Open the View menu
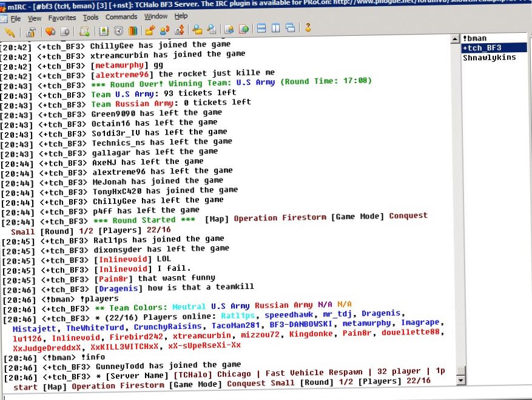This screenshot has width=532, height=400. click(x=35, y=18)
